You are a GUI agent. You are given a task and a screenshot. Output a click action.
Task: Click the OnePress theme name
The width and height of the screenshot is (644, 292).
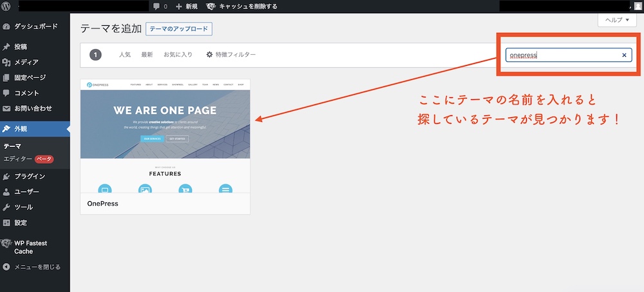(102, 204)
